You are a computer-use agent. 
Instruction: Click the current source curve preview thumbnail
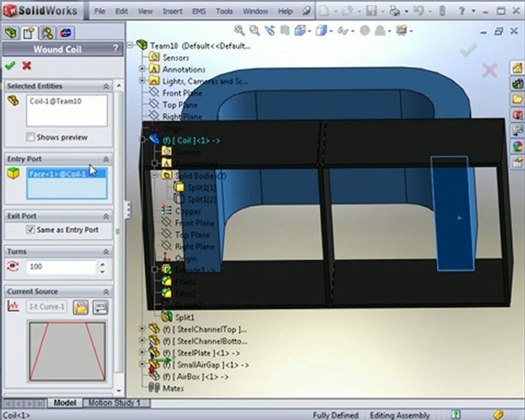[x=67, y=352]
